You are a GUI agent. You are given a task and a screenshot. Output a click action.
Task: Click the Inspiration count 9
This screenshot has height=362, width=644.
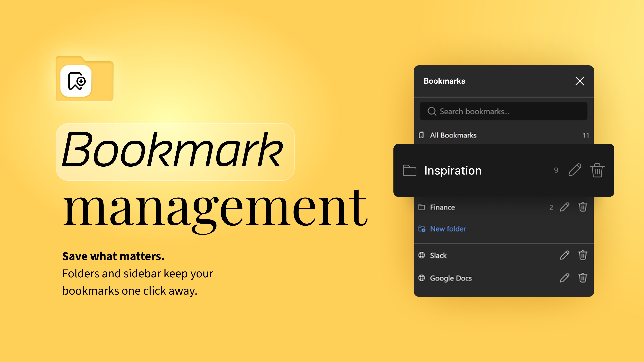coord(556,170)
